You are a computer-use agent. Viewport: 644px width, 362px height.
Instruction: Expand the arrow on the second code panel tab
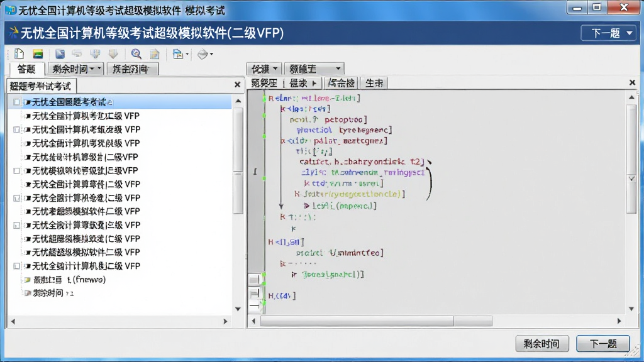[x=314, y=84]
